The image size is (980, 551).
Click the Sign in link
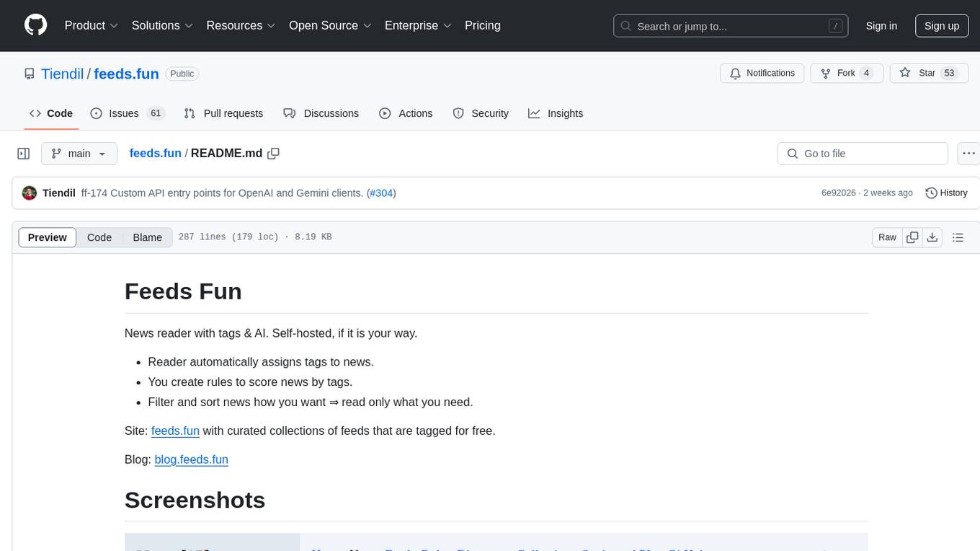(881, 26)
